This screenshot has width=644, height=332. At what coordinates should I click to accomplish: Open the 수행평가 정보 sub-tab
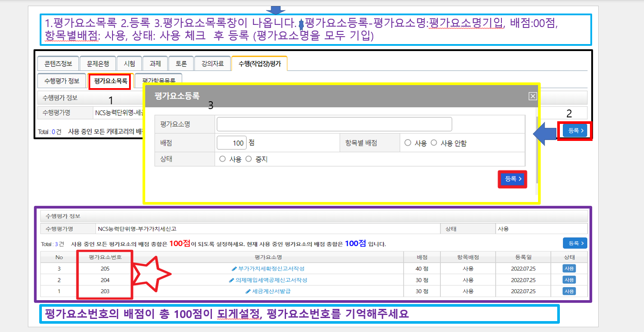tap(61, 81)
